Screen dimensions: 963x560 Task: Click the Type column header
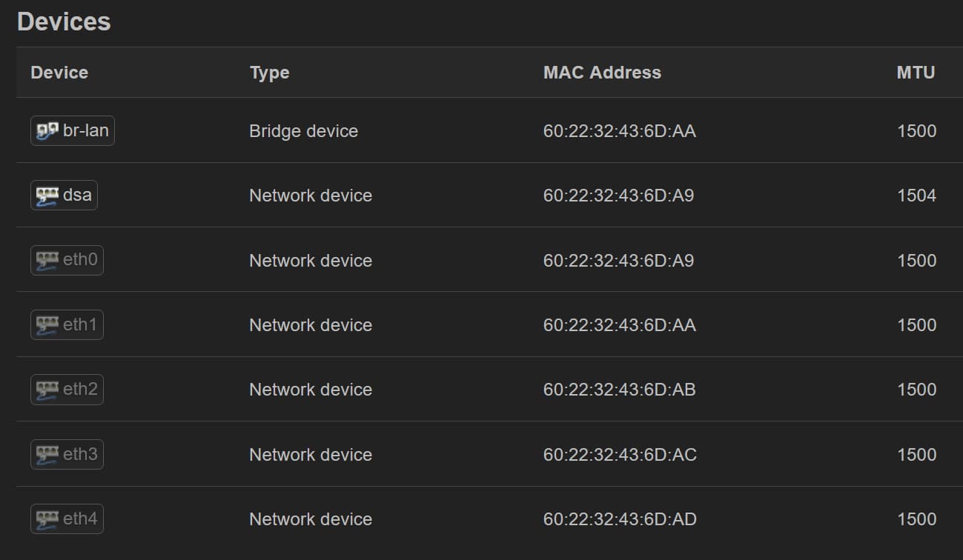(269, 73)
